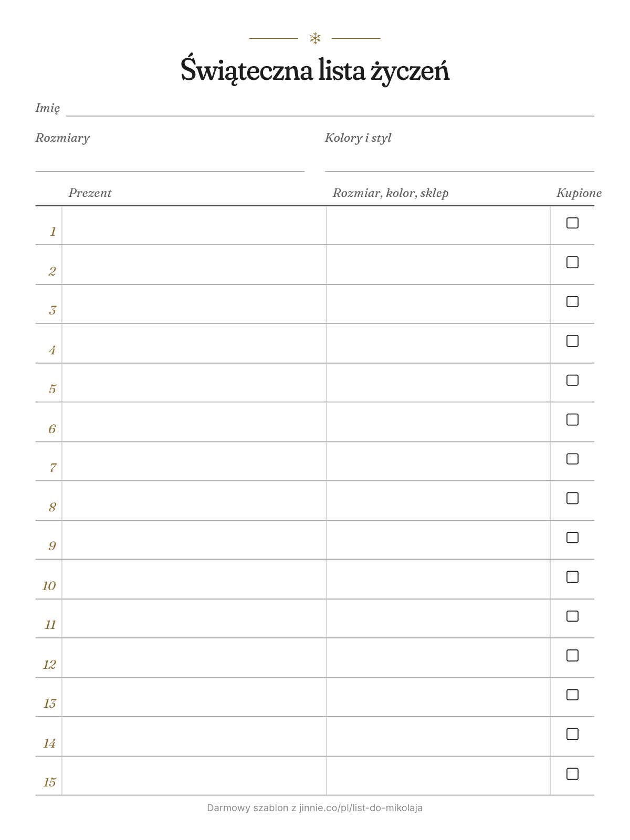The image size is (630, 840).
Task: Click the Rozmiar, kolor, sklep cell row 4
Action: coord(438,343)
